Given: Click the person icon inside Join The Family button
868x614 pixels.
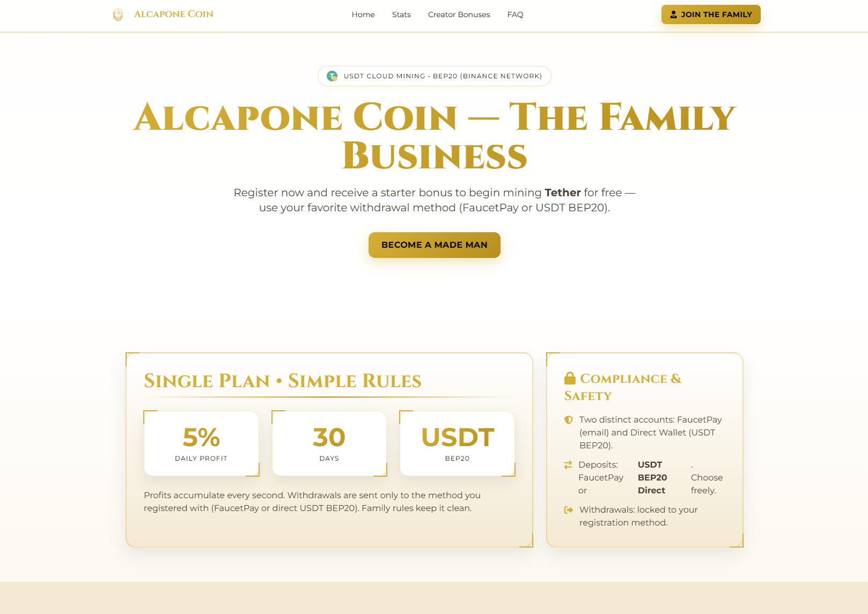Looking at the screenshot, I should (x=672, y=14).
